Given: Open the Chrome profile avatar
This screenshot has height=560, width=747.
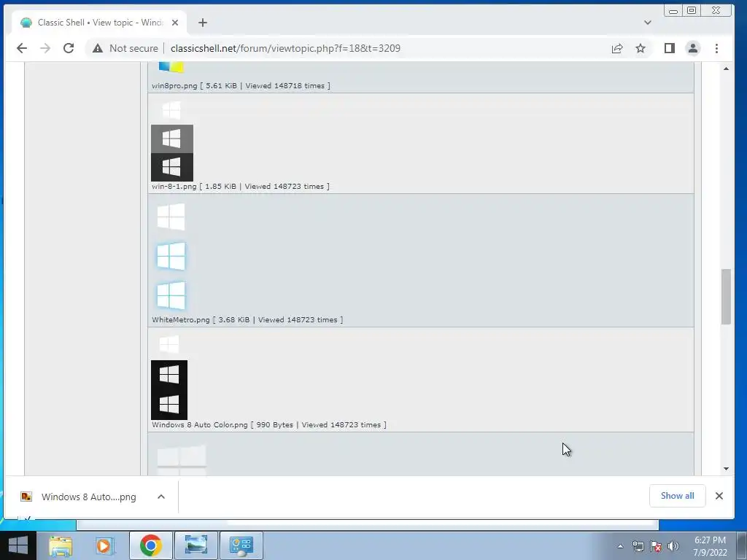Looking at the screenshot, I should click(x=693, y=48).
